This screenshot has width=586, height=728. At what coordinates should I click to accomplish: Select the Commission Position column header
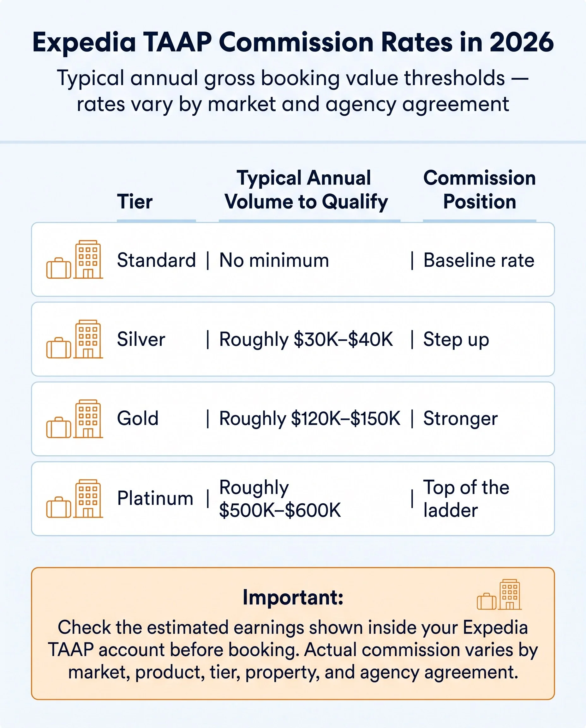(x=479, y=190)
